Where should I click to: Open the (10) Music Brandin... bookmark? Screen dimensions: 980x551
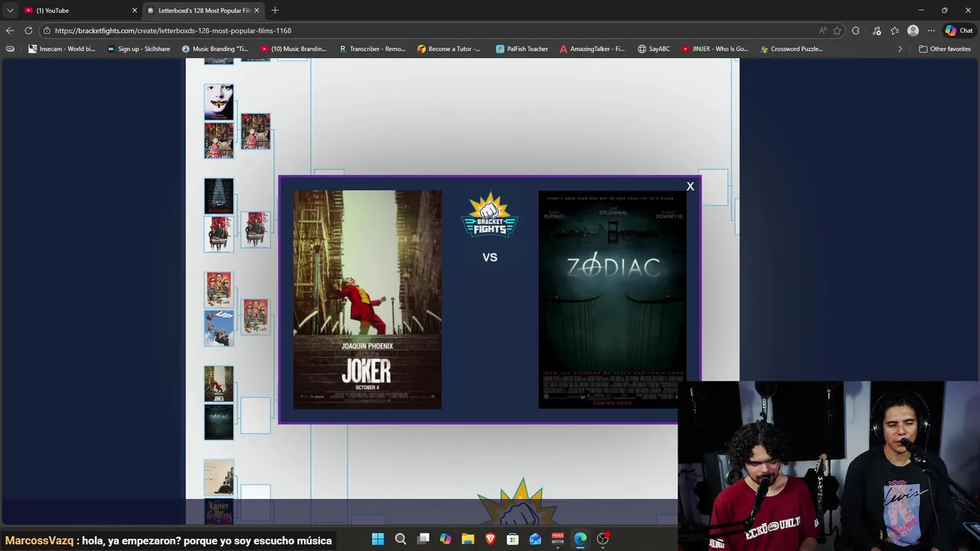click(293, 49)
